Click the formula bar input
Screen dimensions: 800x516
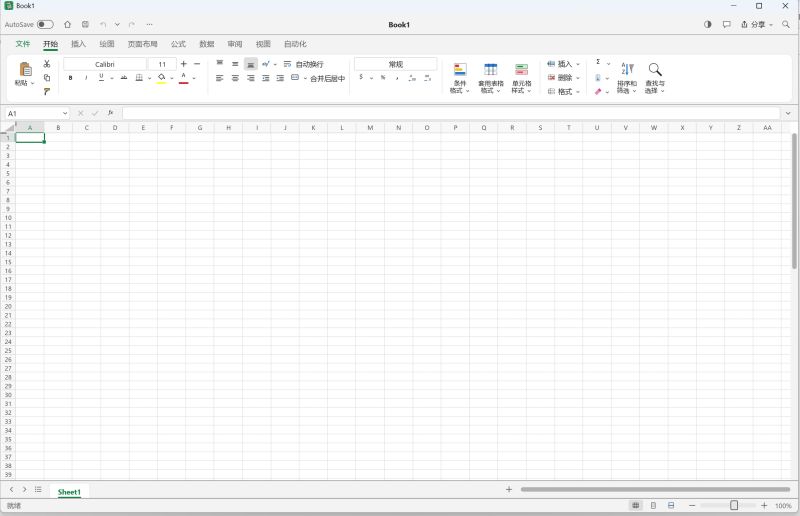click(x=451, y=113)
